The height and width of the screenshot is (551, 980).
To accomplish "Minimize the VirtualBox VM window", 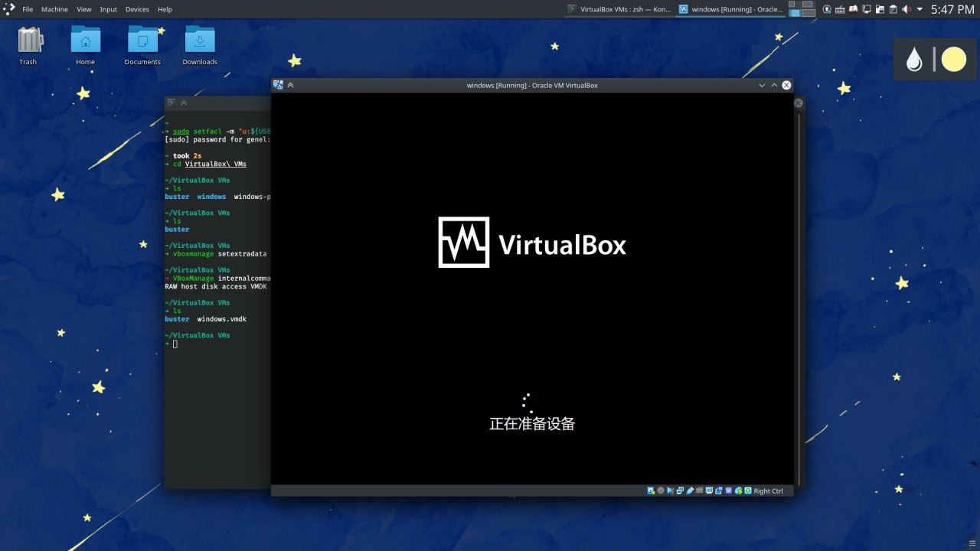I will (762, 85).
